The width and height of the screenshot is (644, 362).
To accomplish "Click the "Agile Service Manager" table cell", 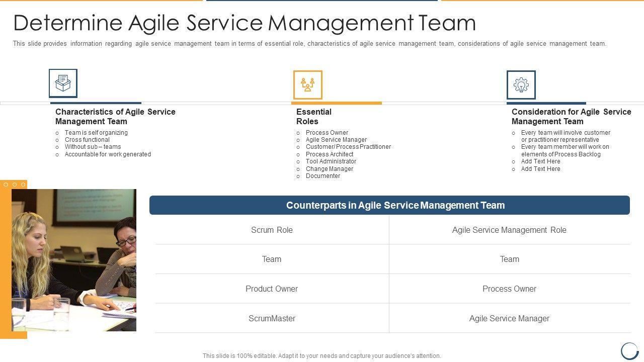I will (x=509, y=318).
